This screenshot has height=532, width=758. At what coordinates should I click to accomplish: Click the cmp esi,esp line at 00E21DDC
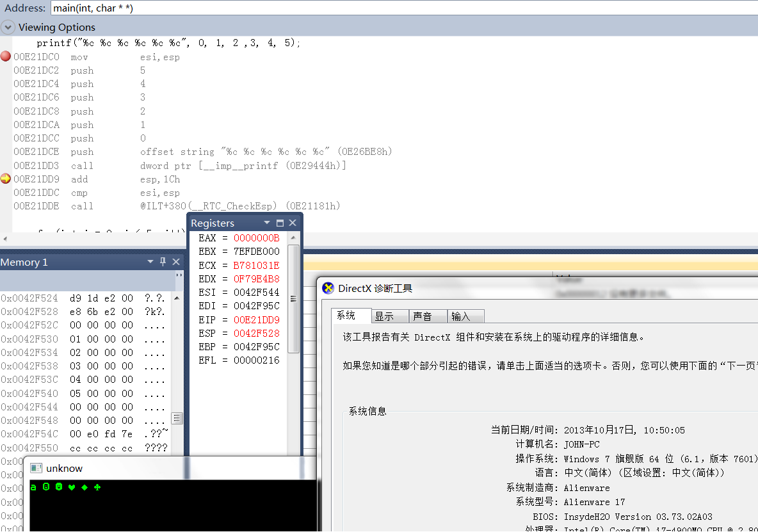(x=97, y=193)
